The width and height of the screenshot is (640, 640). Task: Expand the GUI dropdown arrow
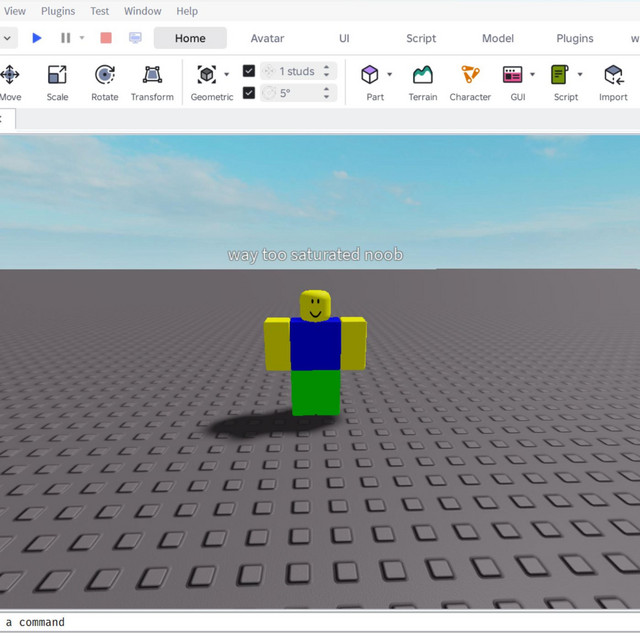tap(532, 74)
